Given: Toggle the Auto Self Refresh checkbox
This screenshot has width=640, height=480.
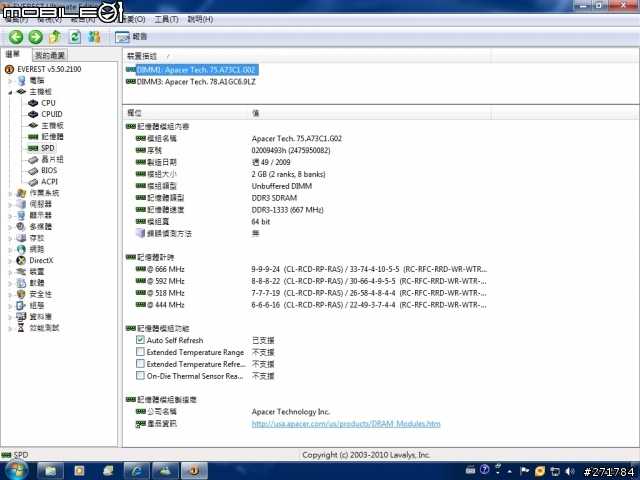Looking at the screenshot, I should coord(140,340).
